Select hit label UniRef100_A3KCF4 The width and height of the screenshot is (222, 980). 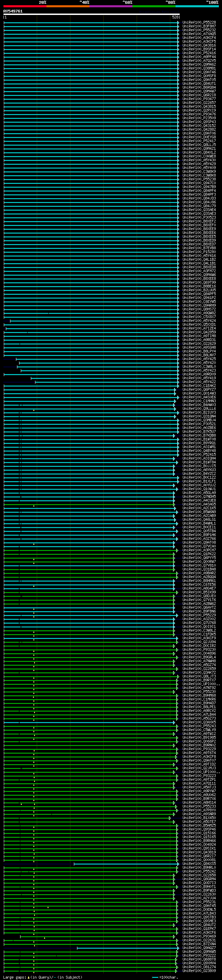tap(199, 38)
